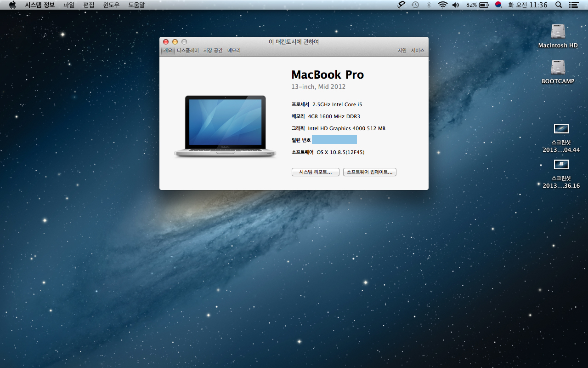Switch to the 저장 공간 tab
The width and height of the screenshot is (588, 368).
(213, 51)
